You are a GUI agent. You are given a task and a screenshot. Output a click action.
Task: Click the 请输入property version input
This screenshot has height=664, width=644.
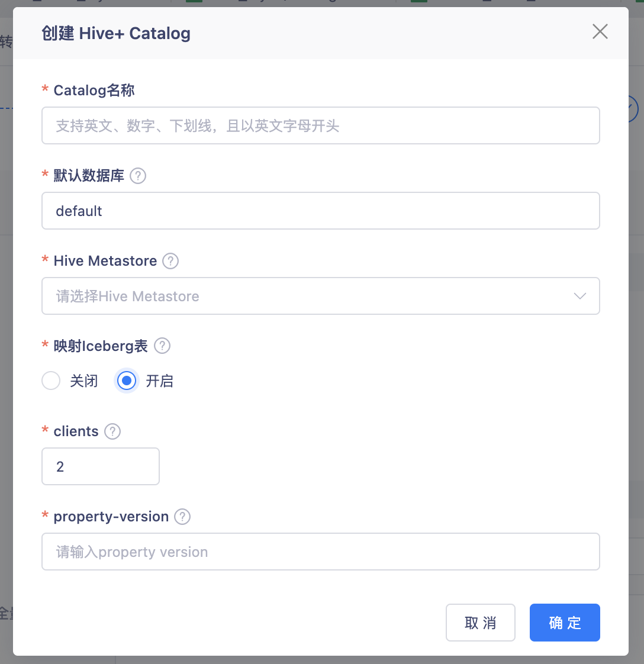pos(321,552)
